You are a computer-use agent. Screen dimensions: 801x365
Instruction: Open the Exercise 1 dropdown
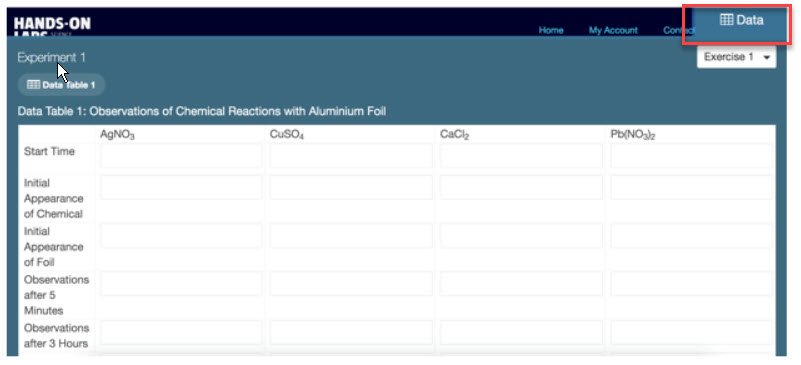(x=737, y=57)
